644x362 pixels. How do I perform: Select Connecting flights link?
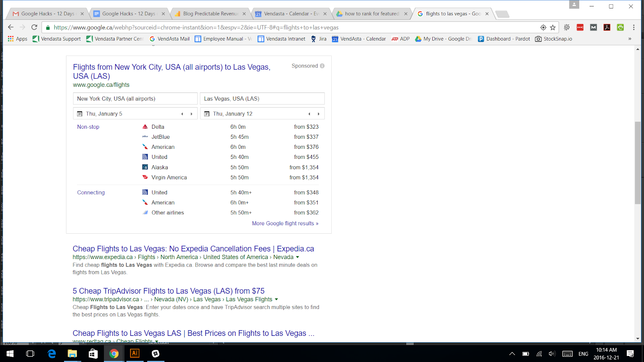[91, 193]
